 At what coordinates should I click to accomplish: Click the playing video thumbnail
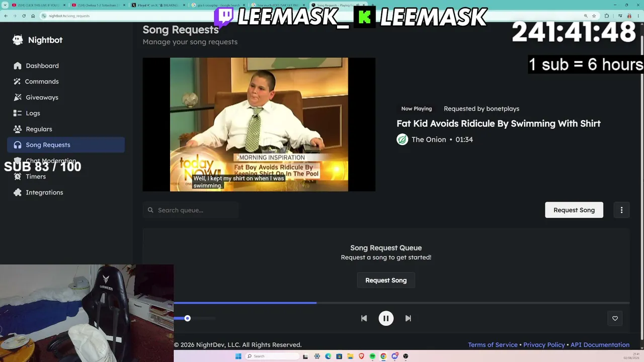tap(259, 124)
